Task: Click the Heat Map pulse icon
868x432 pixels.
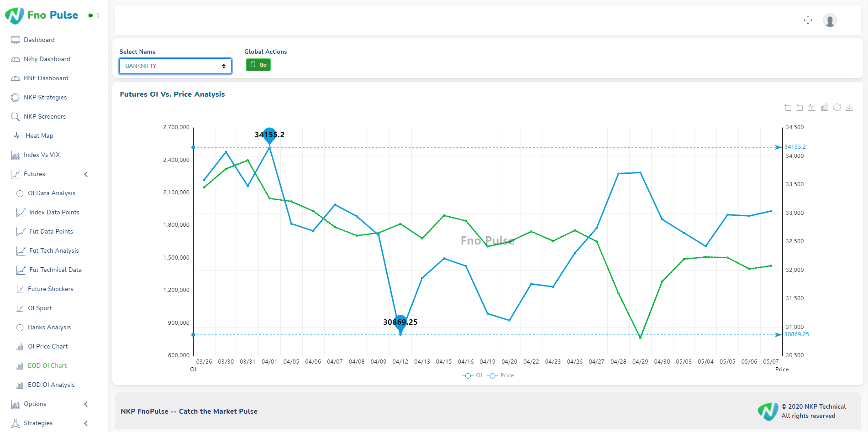Action: [x=16, y=136]
